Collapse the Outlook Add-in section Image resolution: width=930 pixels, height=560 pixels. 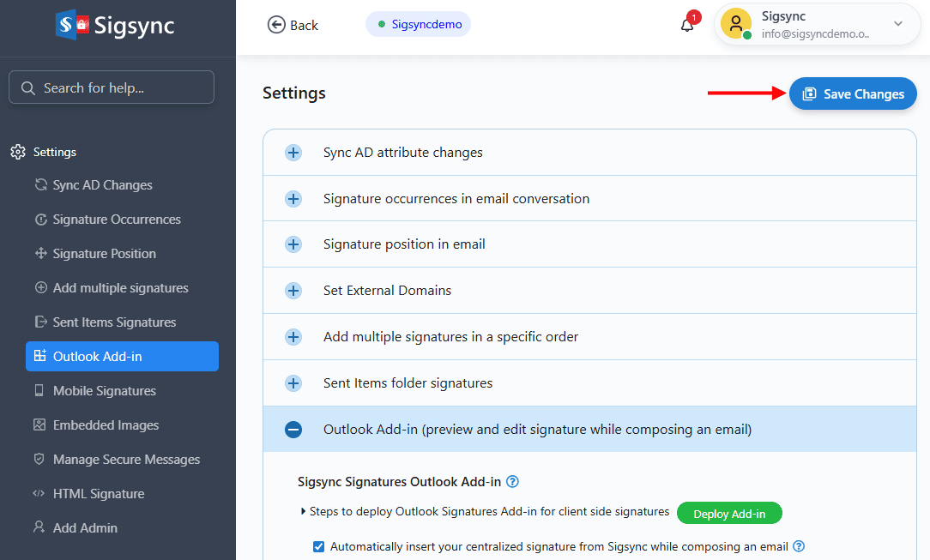[x=293, y=430]
